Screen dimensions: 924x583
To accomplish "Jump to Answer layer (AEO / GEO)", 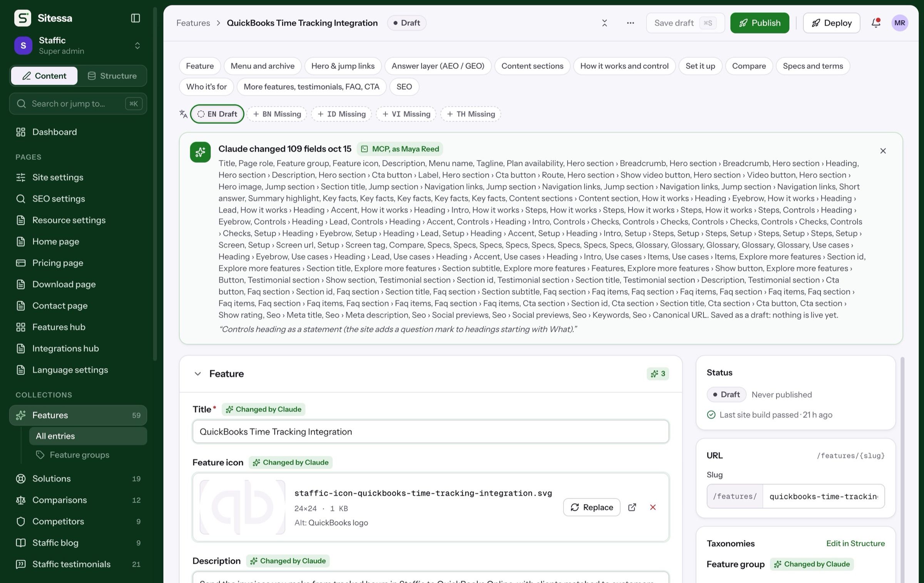I will [438, 66].
